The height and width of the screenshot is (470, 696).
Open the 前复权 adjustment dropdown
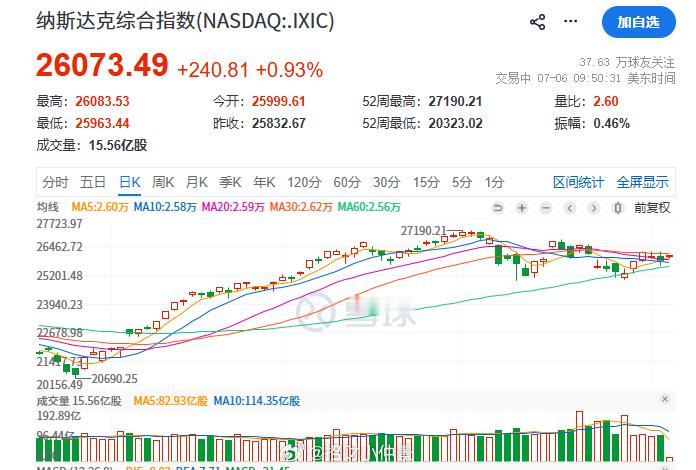652,208
